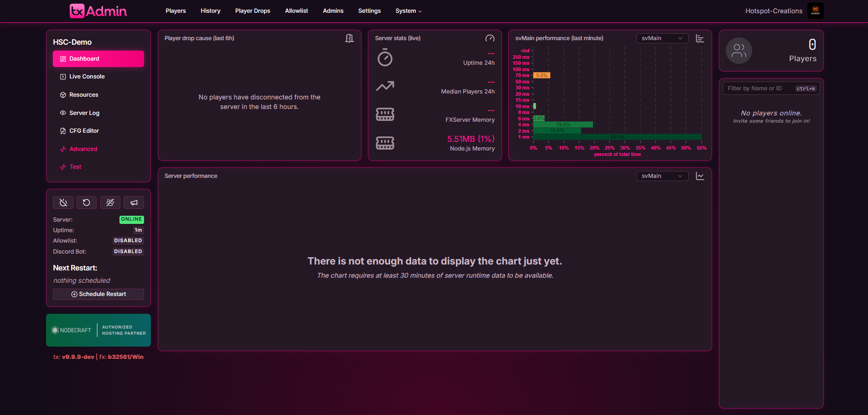The width and height of the screenshot is (868, 415).
Task: Click the ONLINE server status badge
Action: (x=132, y=219)
